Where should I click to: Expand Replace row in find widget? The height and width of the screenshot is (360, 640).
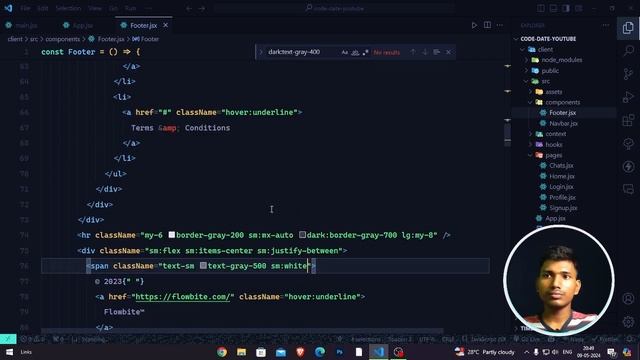point(261,52)
